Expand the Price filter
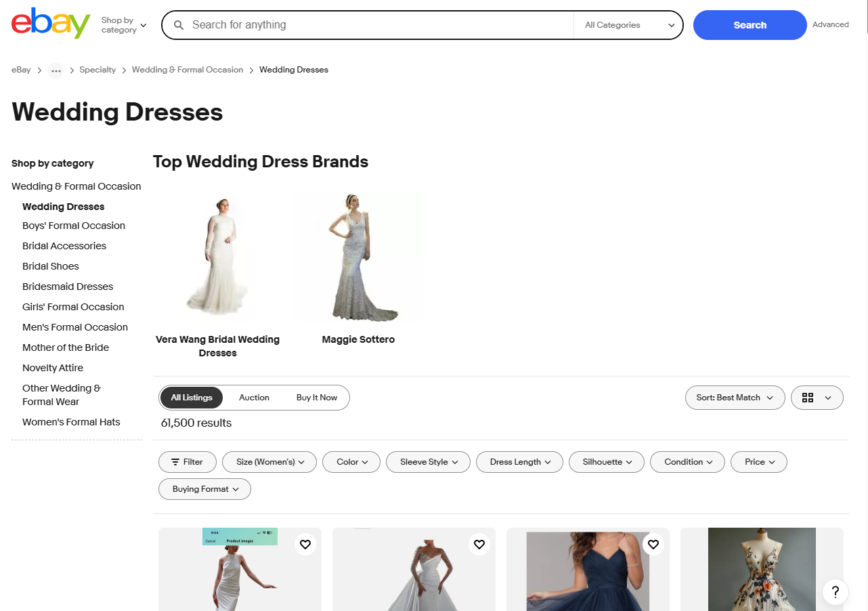The image size is (868, 611). click(759, 462)
